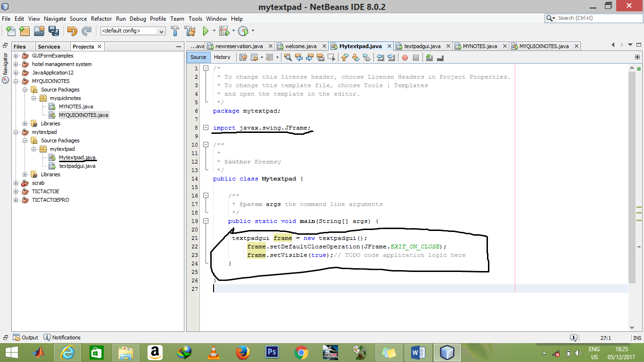This screenshot has height=362, width=644.
Task: Expand Libraries under mytextpad project
Action: click(x=25, y=174)
